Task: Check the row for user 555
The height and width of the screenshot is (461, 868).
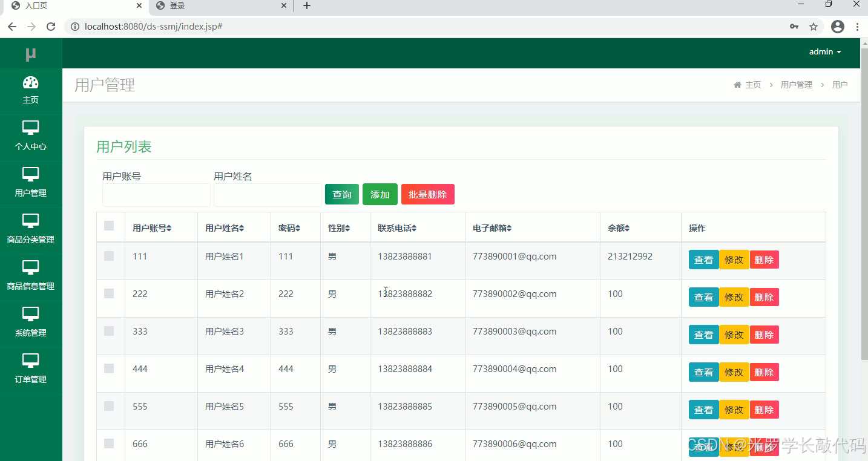Action: click(x=109, y=406)
